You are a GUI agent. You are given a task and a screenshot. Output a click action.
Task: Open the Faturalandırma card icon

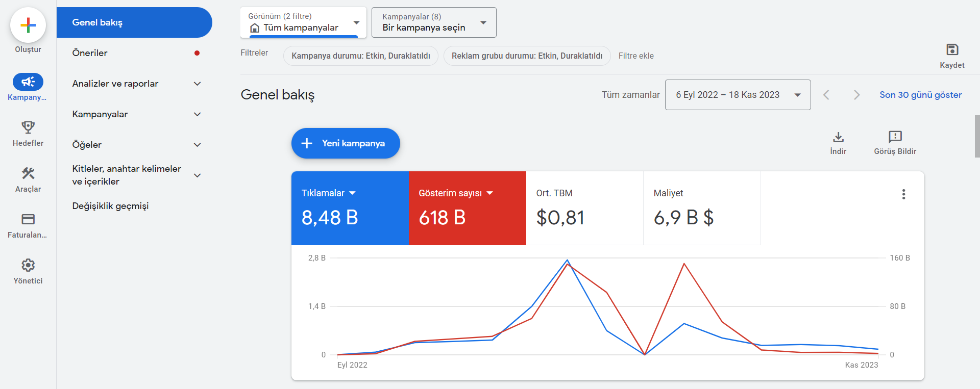(x=28, y=219)
